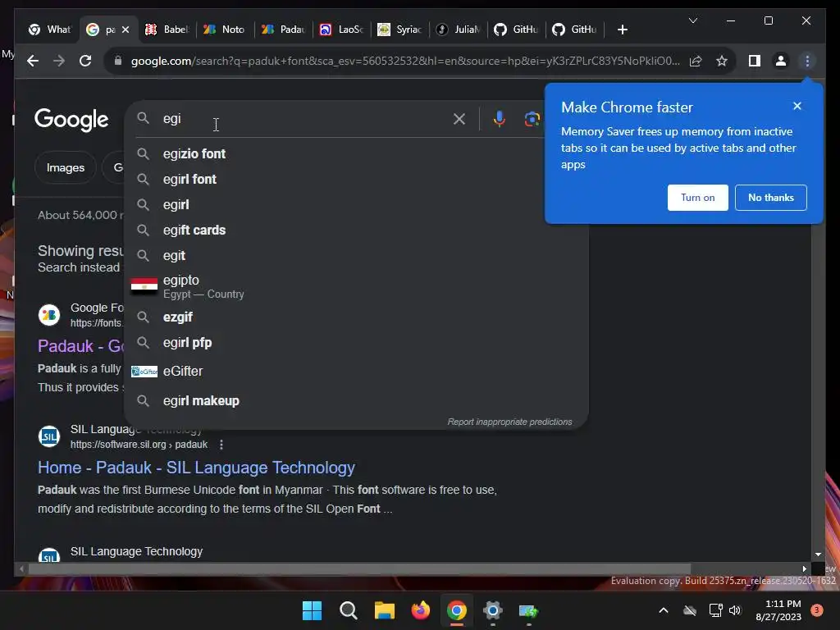The width and height of the screenshot is (840, 630).
Task: Choose the egirl makeup suggestion
Action: pyautogui.click(x=356, y=400)
